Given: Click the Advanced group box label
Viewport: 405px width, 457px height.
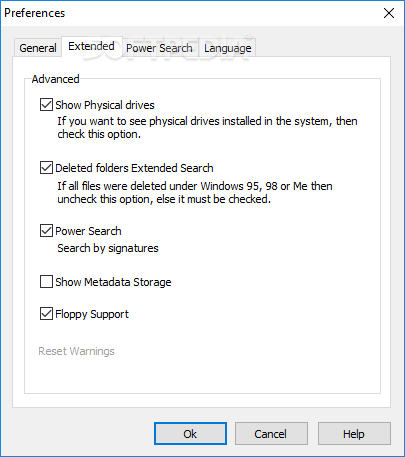Looking at the screenshot, I should (x=55, y=79).
